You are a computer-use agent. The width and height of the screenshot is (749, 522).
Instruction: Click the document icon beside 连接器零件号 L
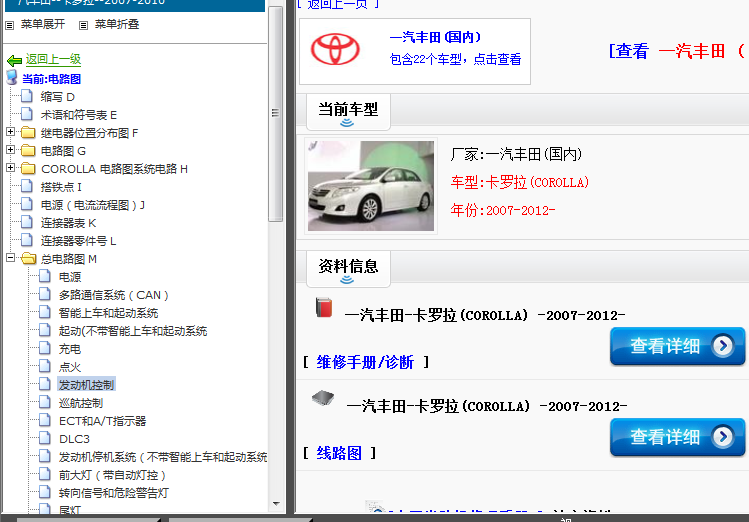[27, 240]
